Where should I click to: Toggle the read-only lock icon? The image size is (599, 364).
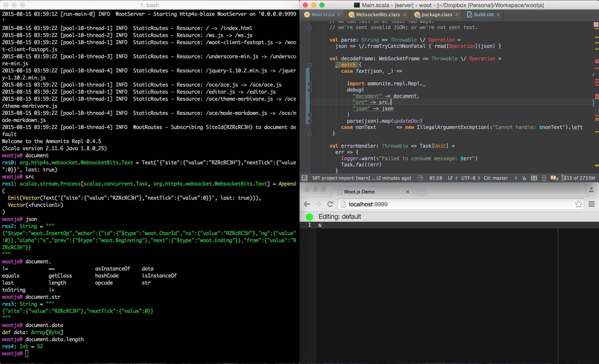[524, 178]
